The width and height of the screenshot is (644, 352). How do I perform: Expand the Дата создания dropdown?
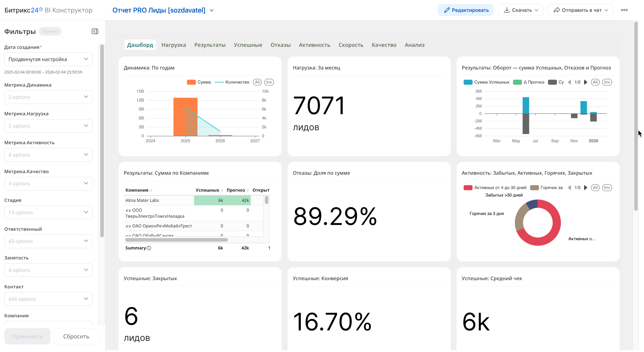[x=48, y=59]
